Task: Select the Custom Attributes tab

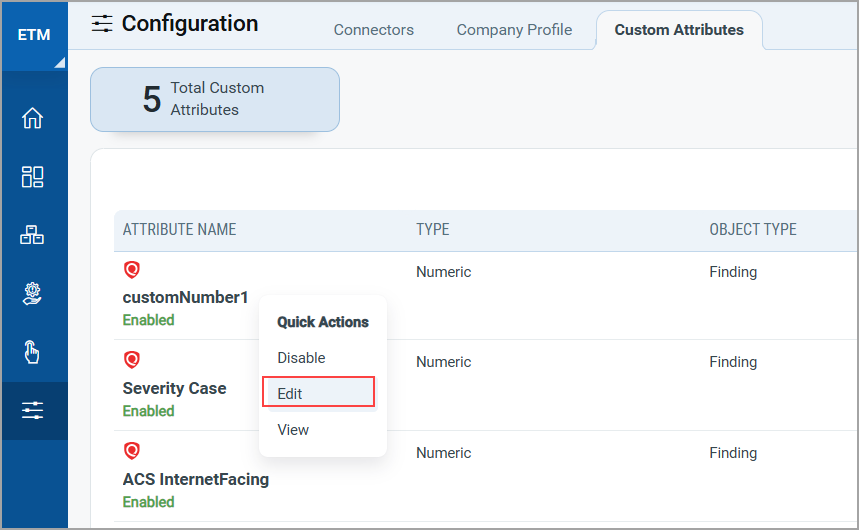Action: (x=679, y=30)
